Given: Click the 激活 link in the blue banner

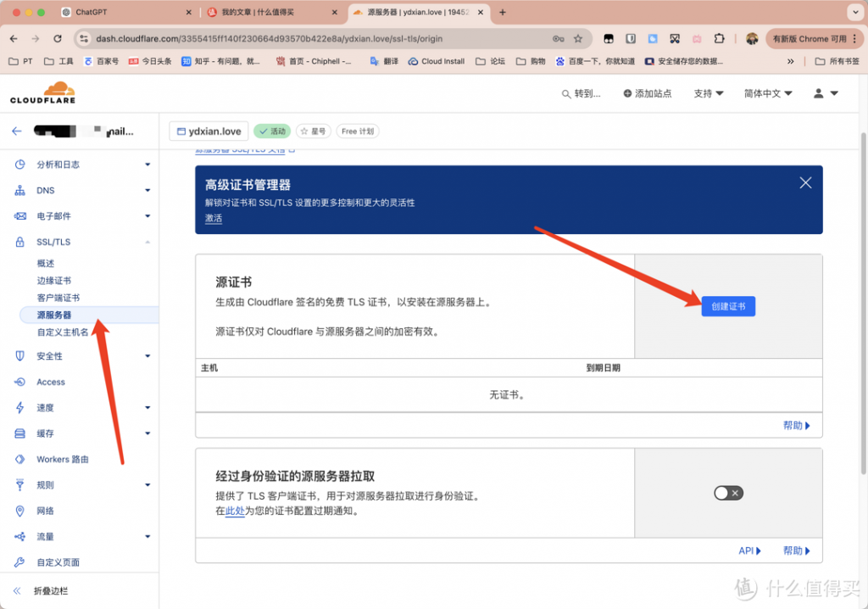Looking at the screenshot, I should pos(213,218).
